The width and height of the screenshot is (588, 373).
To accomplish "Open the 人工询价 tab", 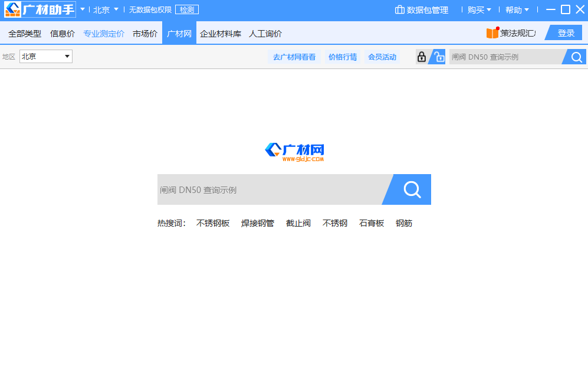I will pyautogui.click(x=265, y=34).
